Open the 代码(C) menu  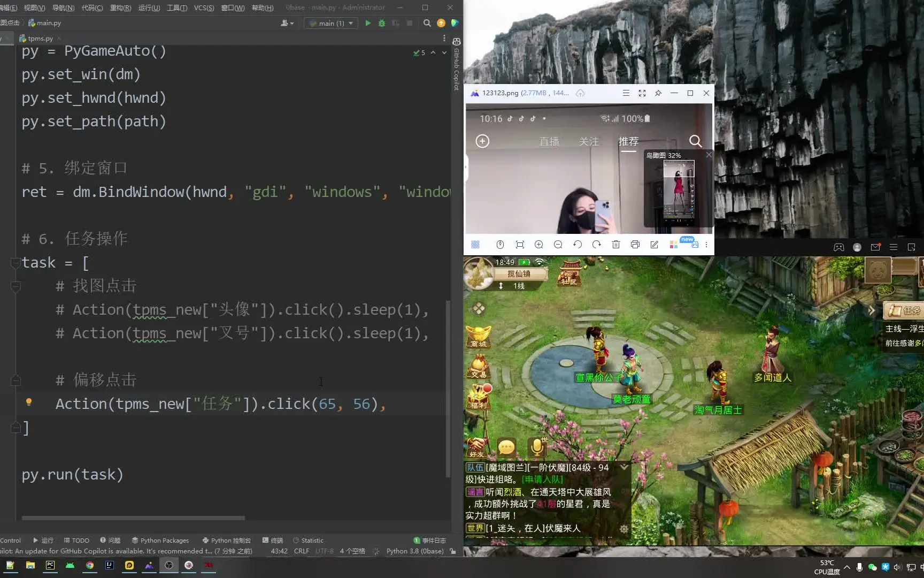(x=92, y=7)
